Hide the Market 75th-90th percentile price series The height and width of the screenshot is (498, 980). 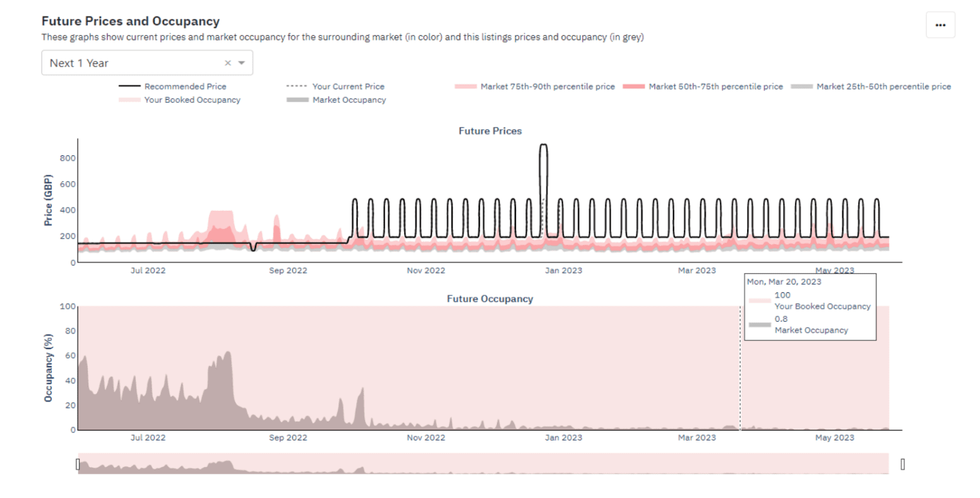point(535,86)
